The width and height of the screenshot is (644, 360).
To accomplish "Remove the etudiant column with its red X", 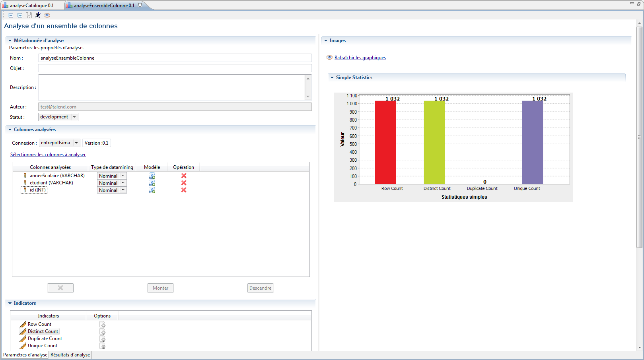I will [184, 183].
